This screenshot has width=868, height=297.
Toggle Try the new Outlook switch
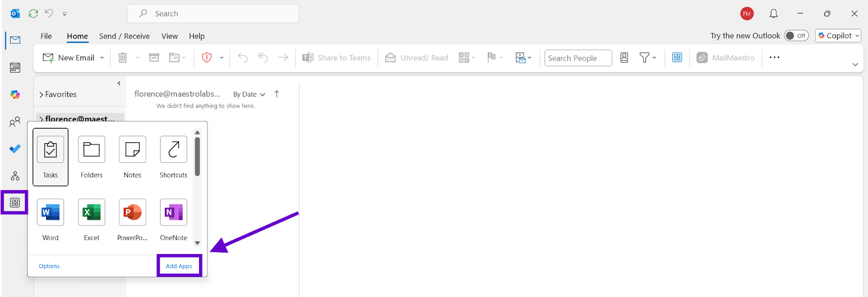tap(796, 36)
